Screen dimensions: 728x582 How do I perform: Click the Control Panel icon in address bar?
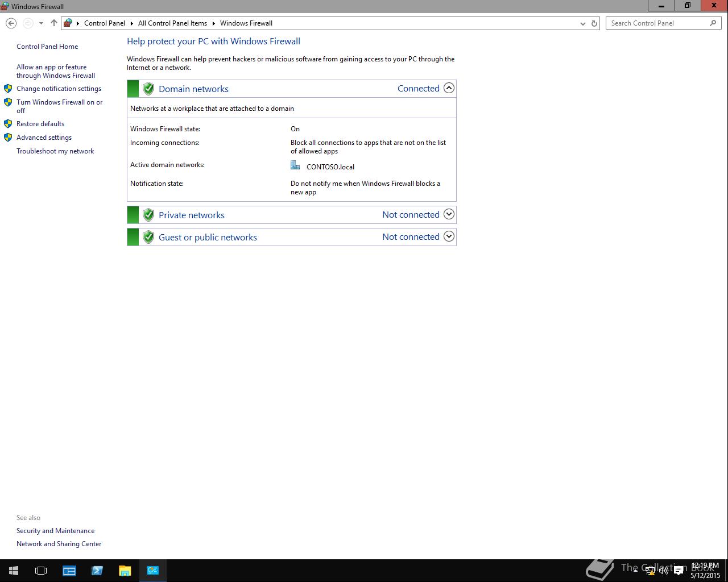coord(68,23)
